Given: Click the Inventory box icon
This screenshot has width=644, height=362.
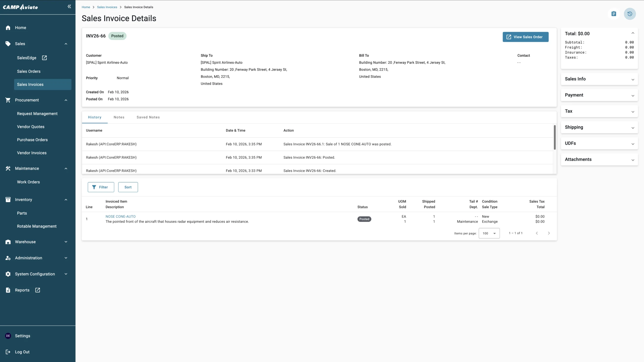Looking at the screenshot, I should coord(8,200).
